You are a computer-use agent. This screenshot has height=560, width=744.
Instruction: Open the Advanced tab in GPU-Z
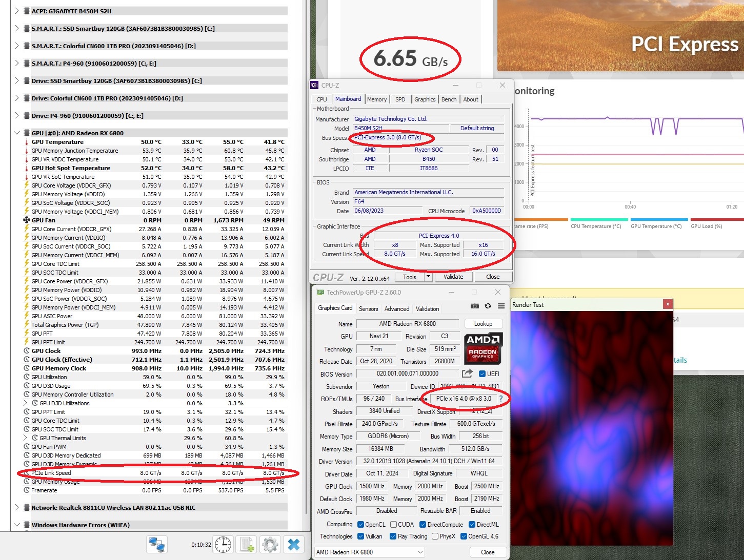[397, 309]
